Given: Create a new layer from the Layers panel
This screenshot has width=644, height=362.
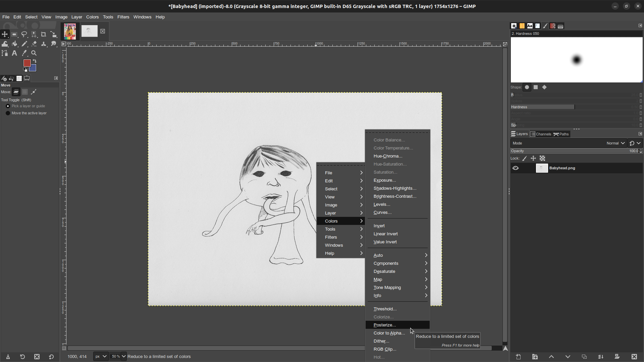Looking at the screenshot, I should pyautogui.click(x=518, y=357).
